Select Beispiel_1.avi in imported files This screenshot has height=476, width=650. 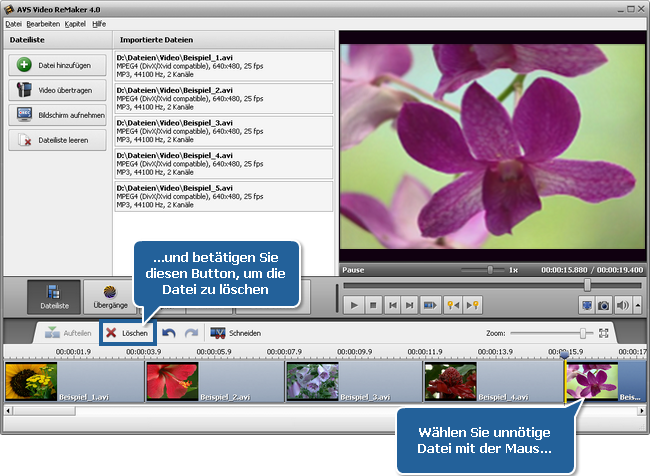(224, 66)
